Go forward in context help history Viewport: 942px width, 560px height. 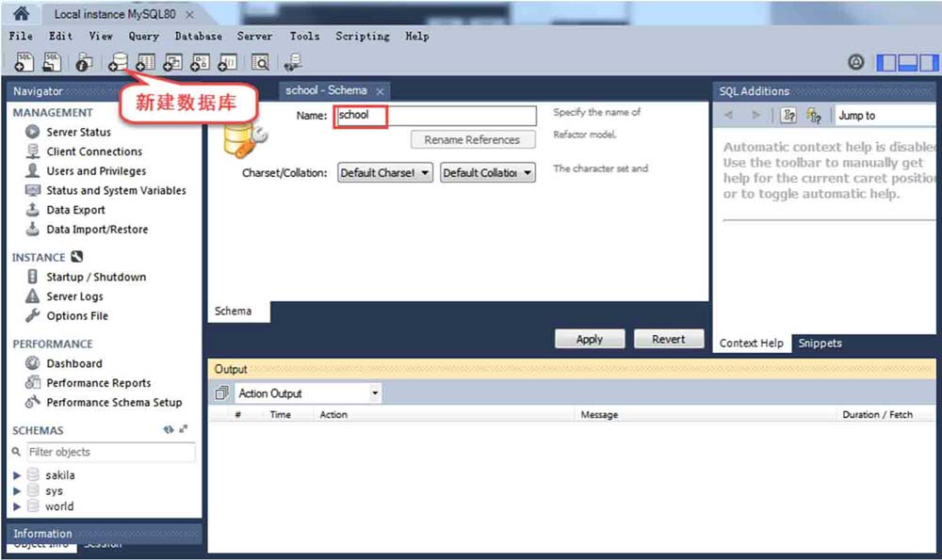tap(755, 115)
